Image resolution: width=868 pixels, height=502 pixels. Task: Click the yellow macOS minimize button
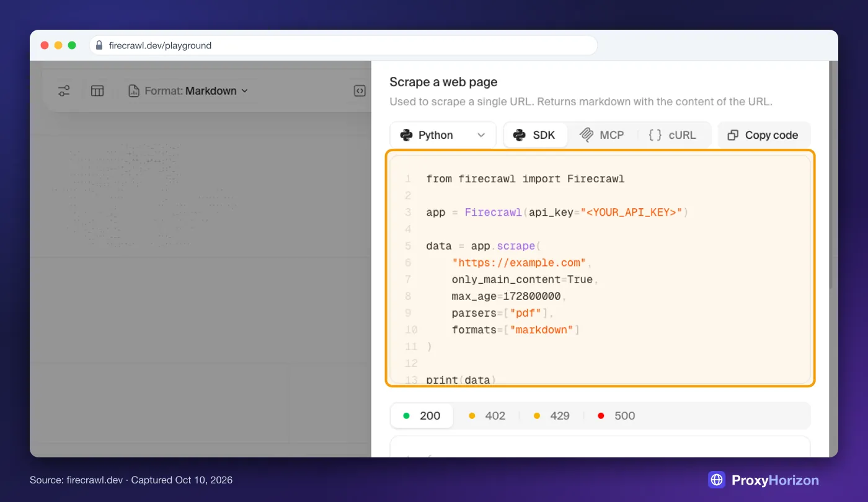pyautogui.click(x=58, y=45)
